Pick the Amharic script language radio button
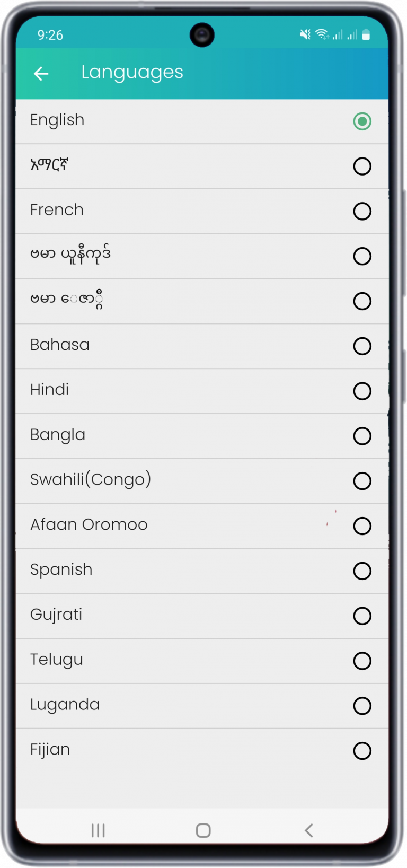This screenshot has width=407, height=868. tap(362, 166)
